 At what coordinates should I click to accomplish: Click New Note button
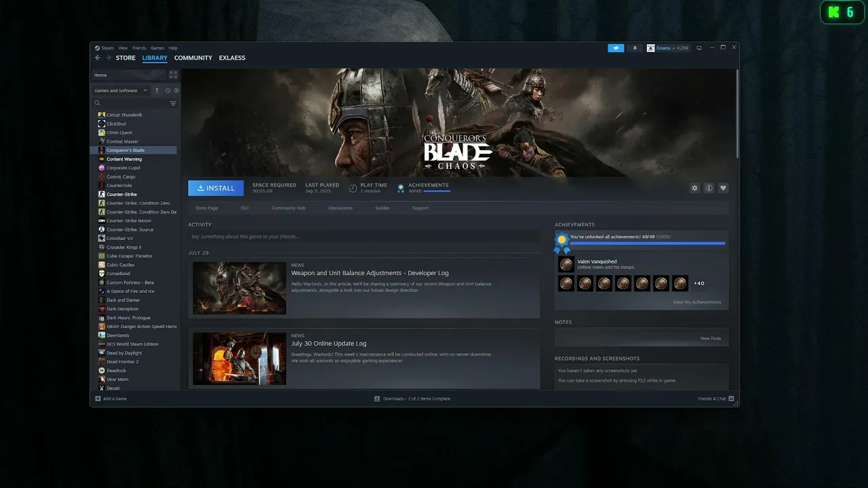(x=711, y=338)
